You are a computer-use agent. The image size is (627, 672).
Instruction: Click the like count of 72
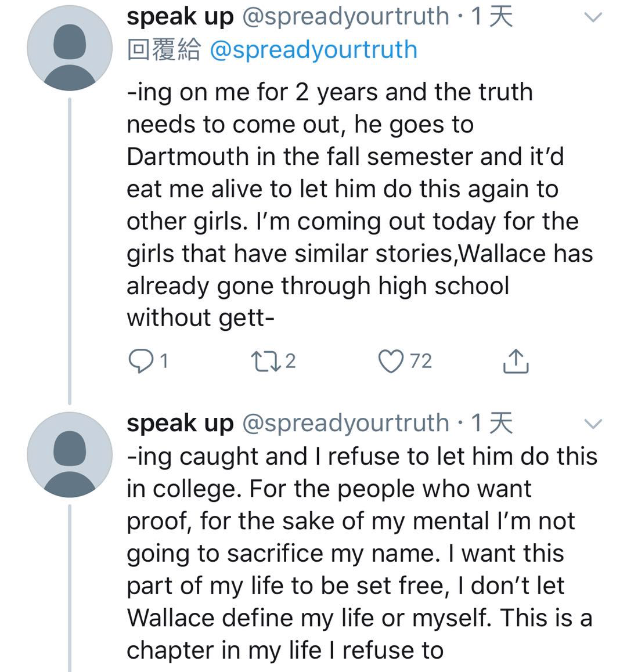point(421,362)
